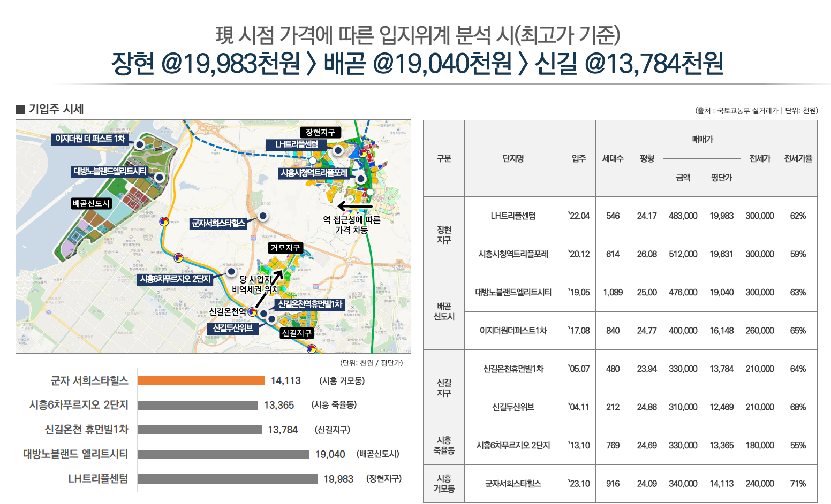Screen dimensions: 831x504
Task: Click the 신길온천역 station icon on map
Action: [252, 312]
